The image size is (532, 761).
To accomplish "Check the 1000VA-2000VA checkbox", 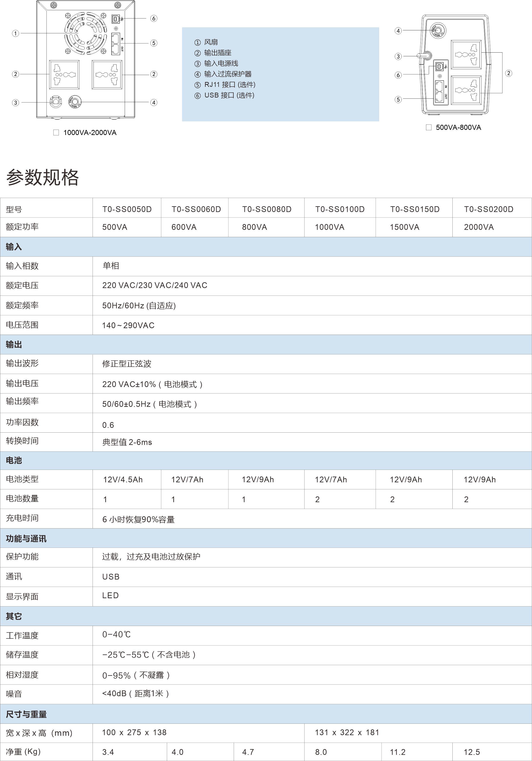I will [x=56, y=132].
